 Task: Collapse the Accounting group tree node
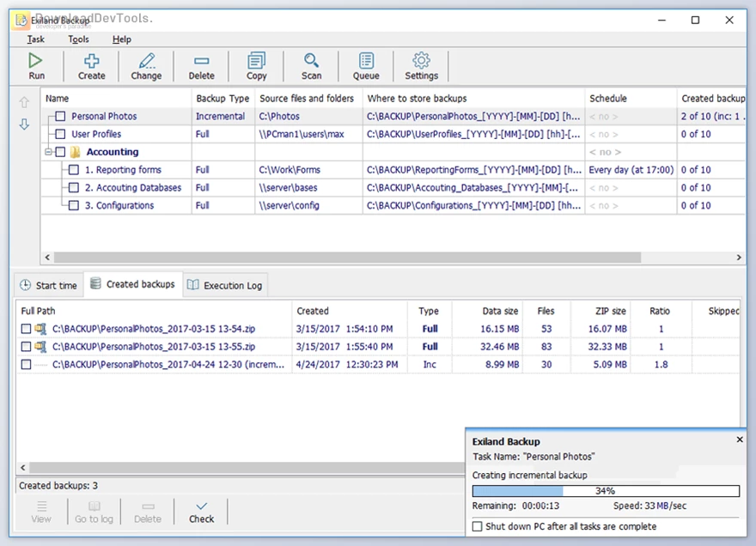(48, 152)
